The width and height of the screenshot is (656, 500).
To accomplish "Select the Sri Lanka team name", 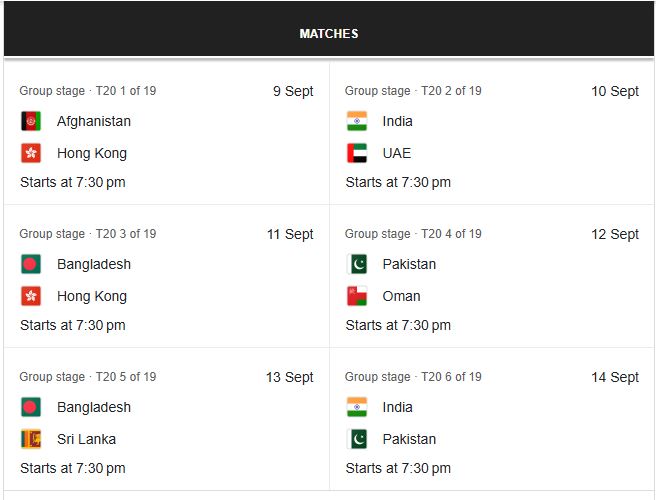I will point(87,439).
